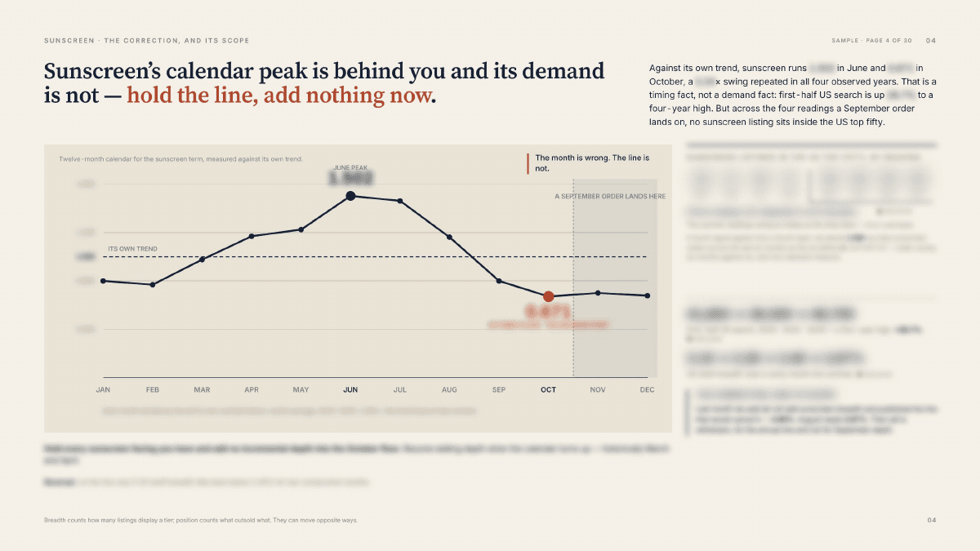Click the 'JUNE PEAK' annotation label
This screenshot has width=980, height=551.
[350, 167]
